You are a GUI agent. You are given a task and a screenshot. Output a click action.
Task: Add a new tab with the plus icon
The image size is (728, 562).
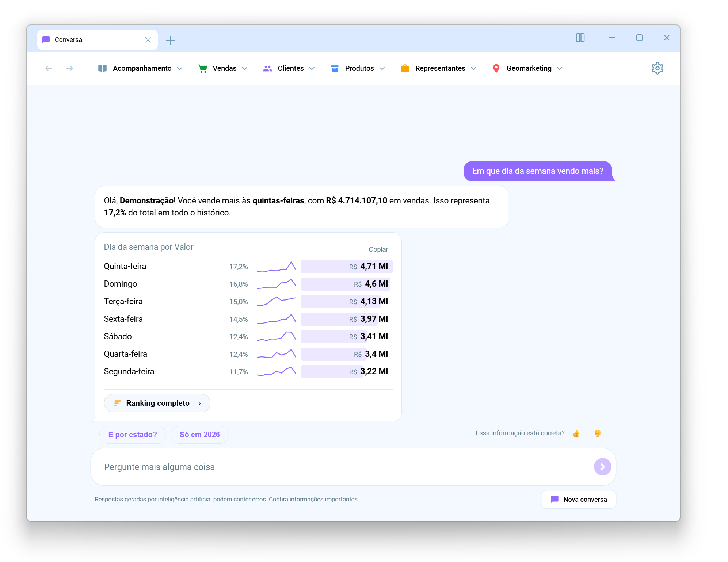pos(170,40)
